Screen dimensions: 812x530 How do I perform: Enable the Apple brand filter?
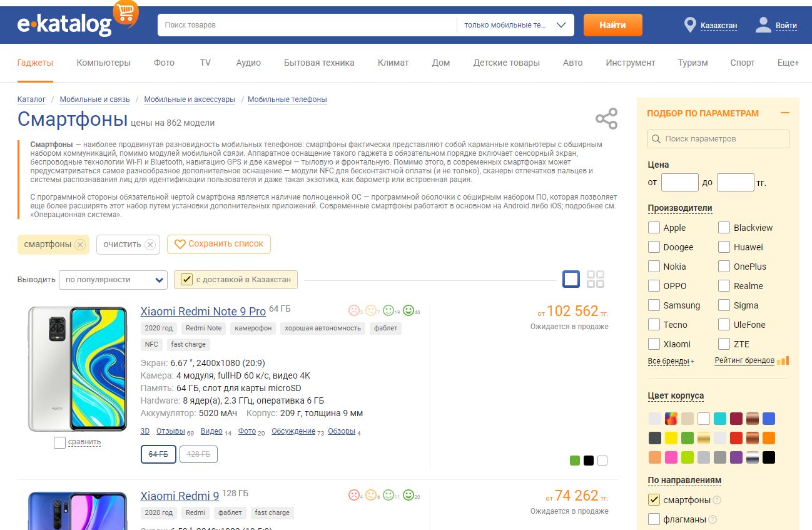tap(654, 228)
